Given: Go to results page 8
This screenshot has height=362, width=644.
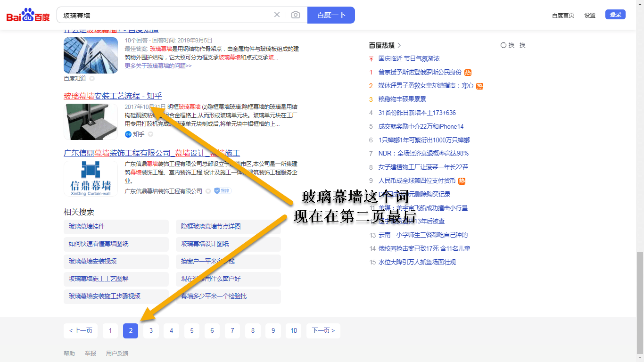Looking at the screenshot, I should pyautogui.click(x=253, y=331).
